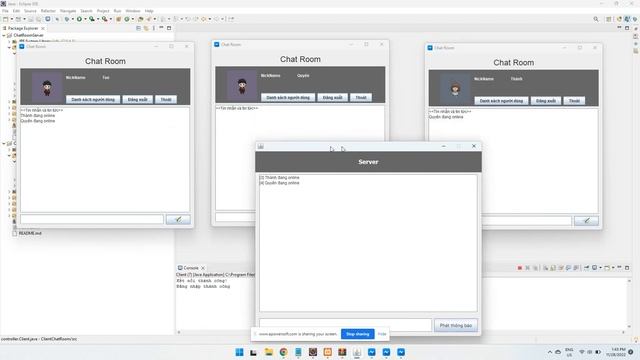Click 'Thoát' in Tan's chat window
The image size is (640, 360).
166,100
